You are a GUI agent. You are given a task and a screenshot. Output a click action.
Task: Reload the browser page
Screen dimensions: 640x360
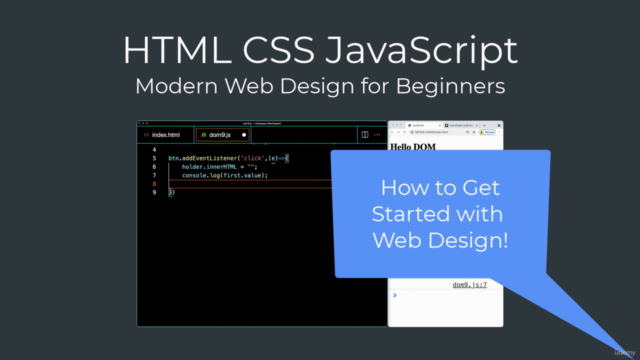404,132
